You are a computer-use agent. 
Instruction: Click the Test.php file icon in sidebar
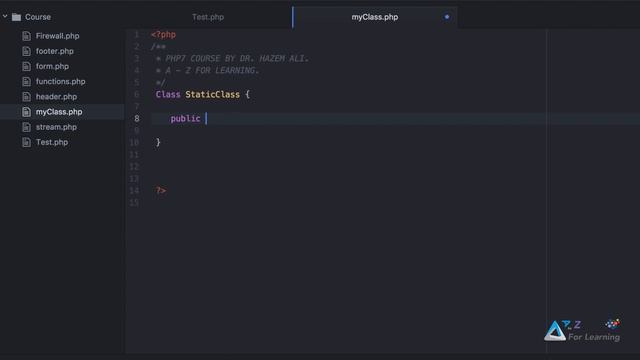coord(27,142)
